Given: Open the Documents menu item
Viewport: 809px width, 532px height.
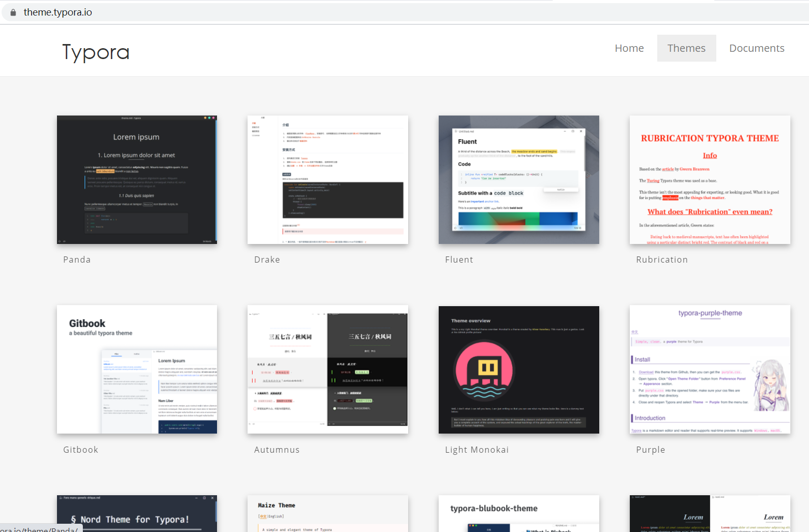Looking at the screenshot, I should (757, 48).
